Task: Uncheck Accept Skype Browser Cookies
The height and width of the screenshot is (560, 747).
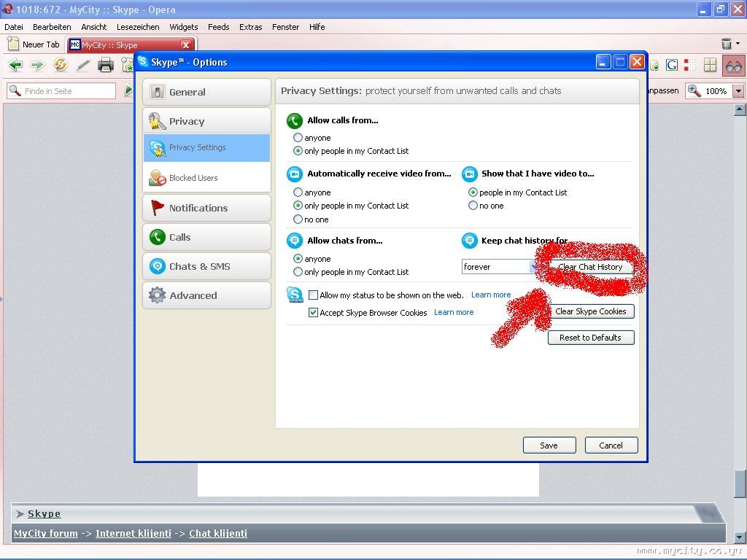Action: tap(313, 313)
